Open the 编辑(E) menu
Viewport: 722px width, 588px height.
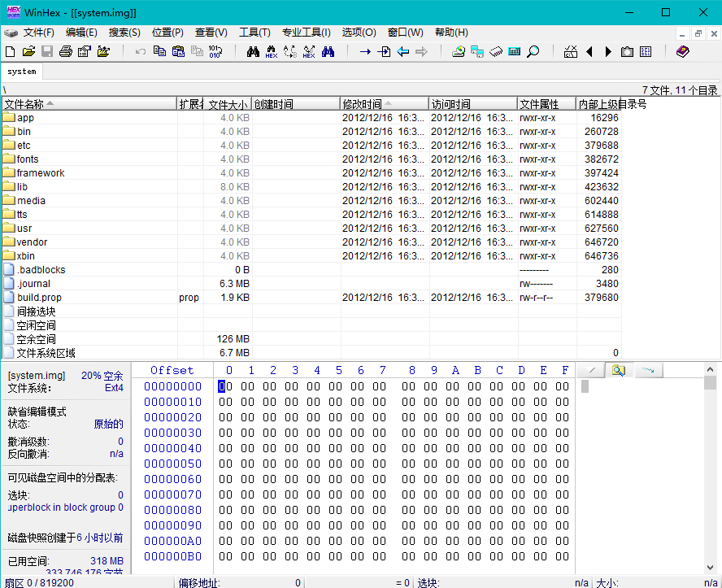click(81, 33)
